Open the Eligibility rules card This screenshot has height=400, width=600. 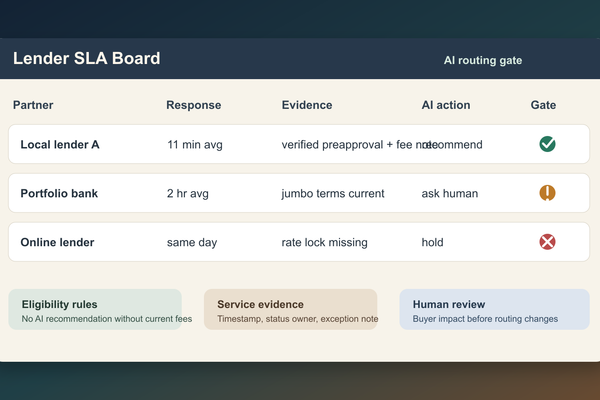point(95,309)
